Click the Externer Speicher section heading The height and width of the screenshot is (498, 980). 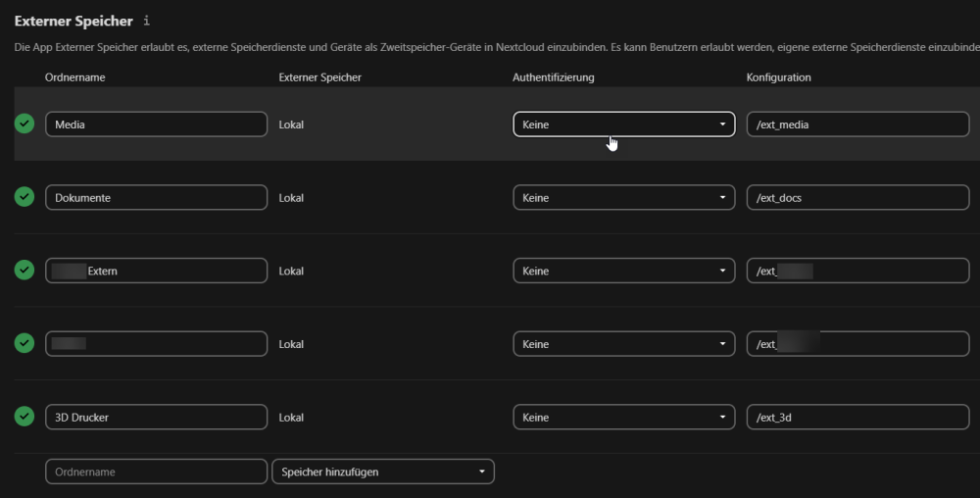click(73, 21)
